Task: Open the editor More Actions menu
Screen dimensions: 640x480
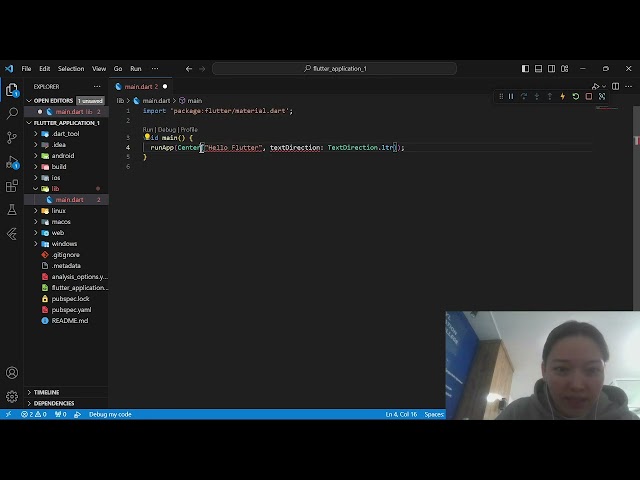Action: click(629, 86)
